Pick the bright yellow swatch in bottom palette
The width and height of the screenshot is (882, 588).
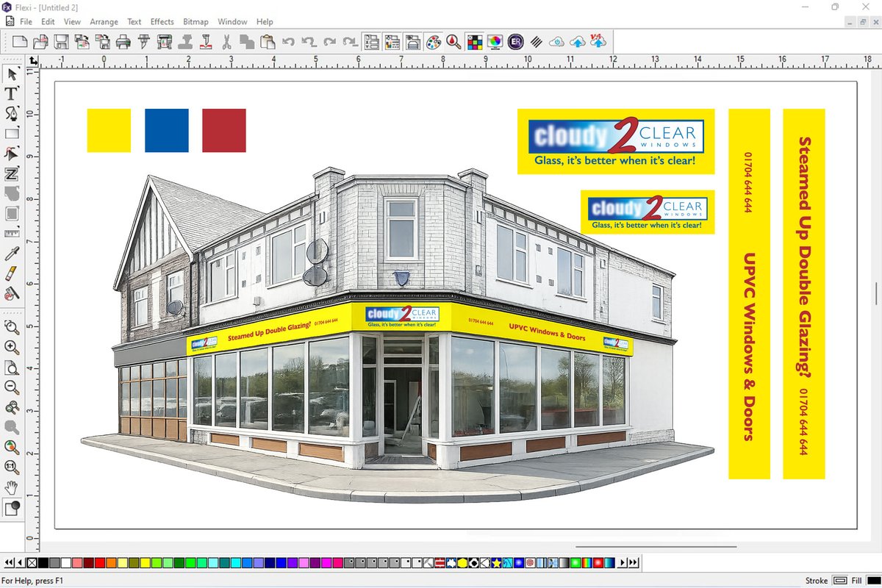coord(145,563)
